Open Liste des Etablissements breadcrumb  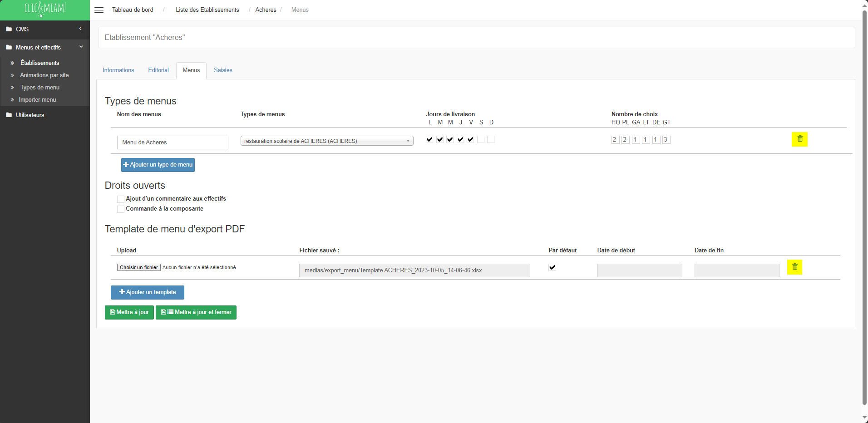207,10
